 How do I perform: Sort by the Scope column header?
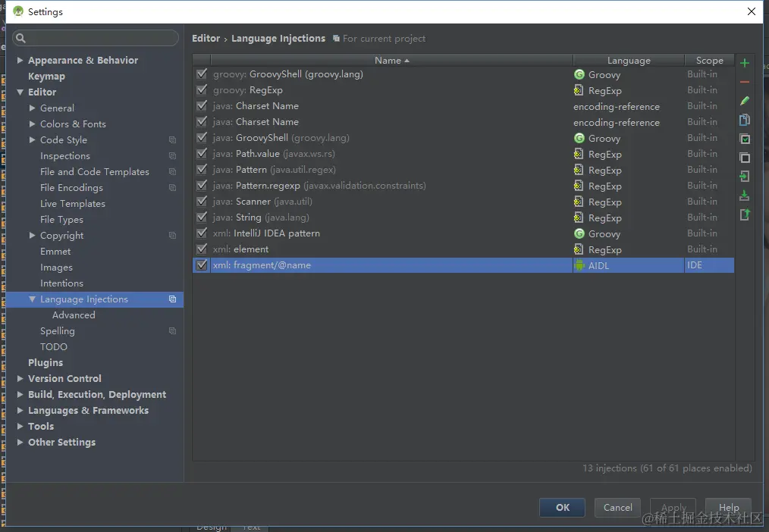[x=709, y=61]
